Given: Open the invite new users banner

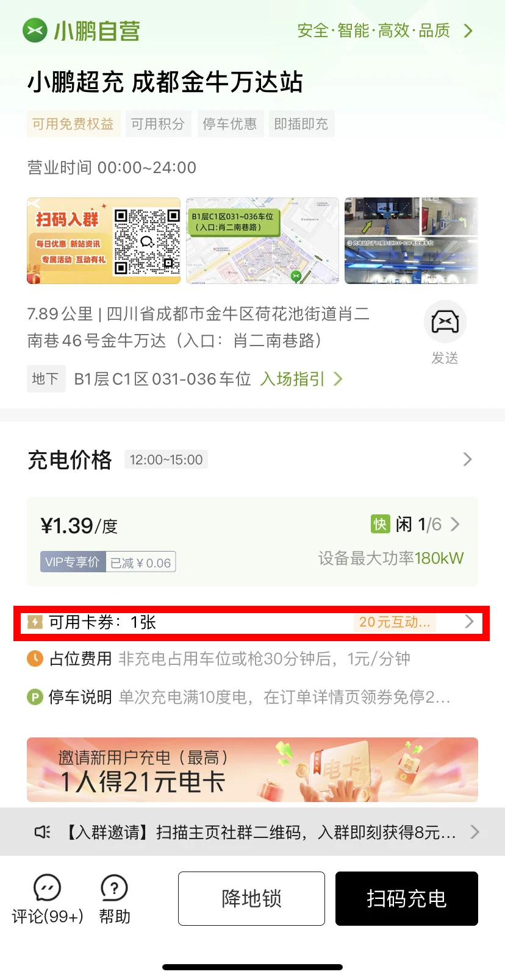Looking at the screenshot, I should (x=253, y=770).
